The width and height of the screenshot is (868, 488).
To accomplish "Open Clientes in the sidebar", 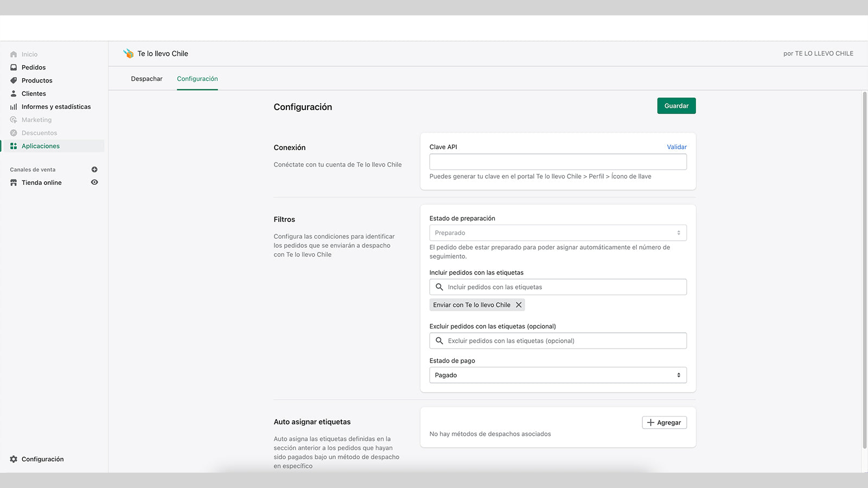I will (x=34, y=93).
